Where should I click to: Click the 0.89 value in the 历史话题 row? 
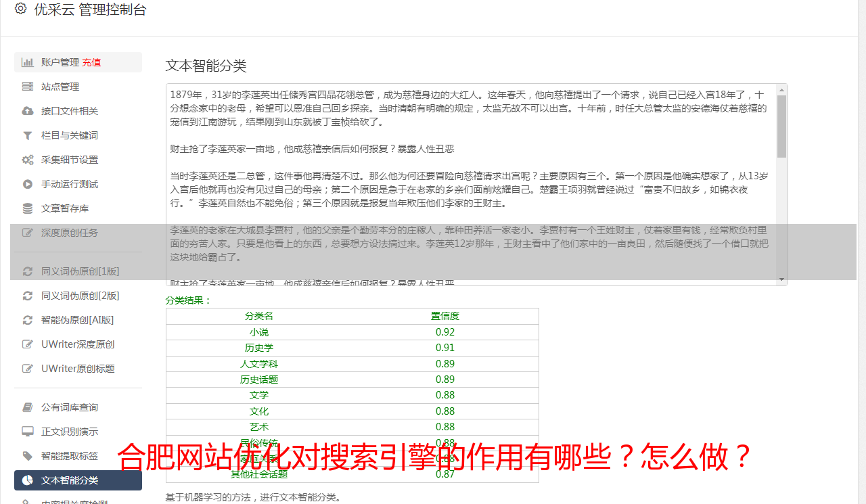(x=445, y=380)
